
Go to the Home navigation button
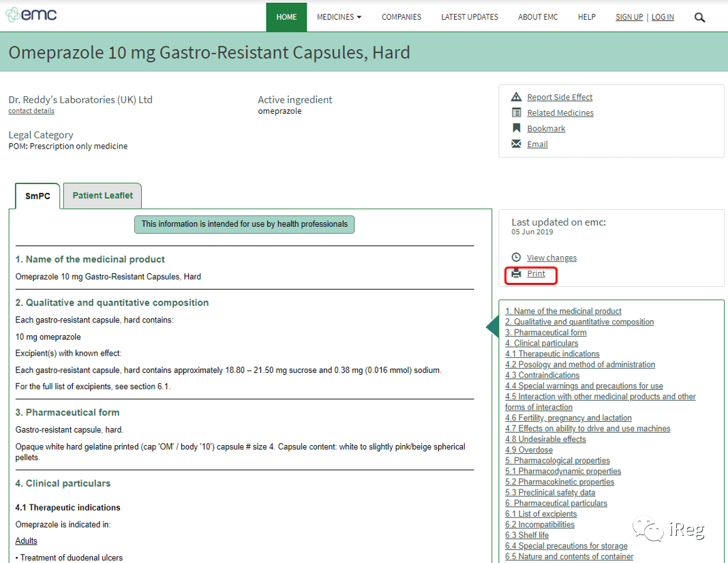286,17
